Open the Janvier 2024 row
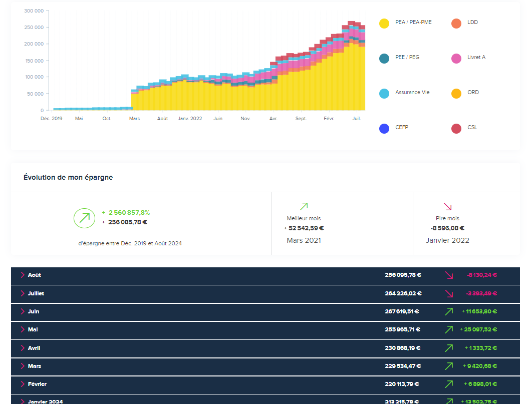This screenshot has width=532, height=404. tap(23, 401)
